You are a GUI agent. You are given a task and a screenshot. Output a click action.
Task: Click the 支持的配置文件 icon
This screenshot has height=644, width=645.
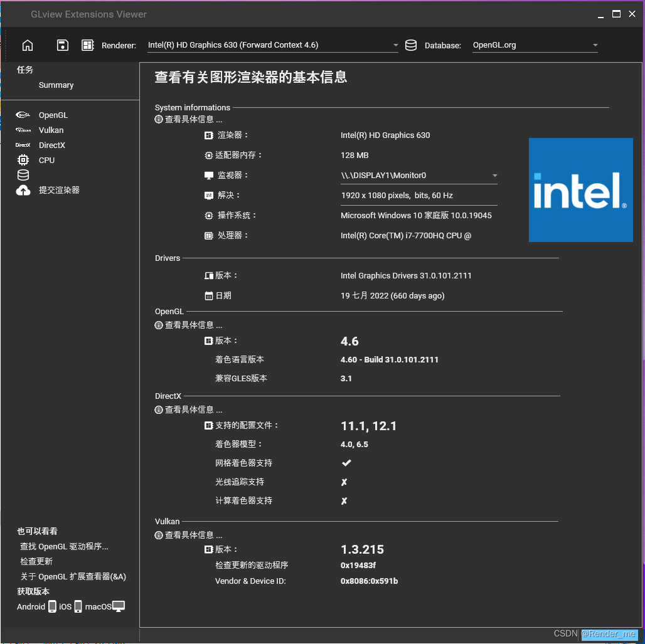point(209,426)
